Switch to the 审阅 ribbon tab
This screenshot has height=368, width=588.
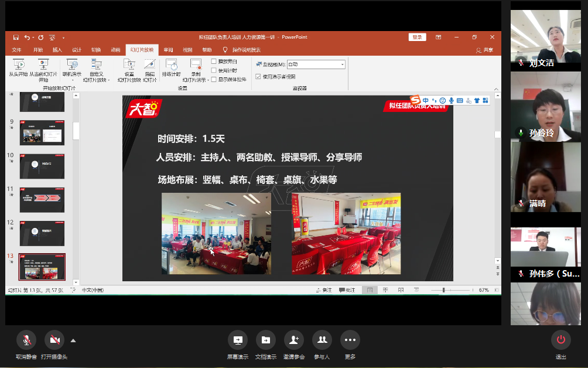pos(168,50)
